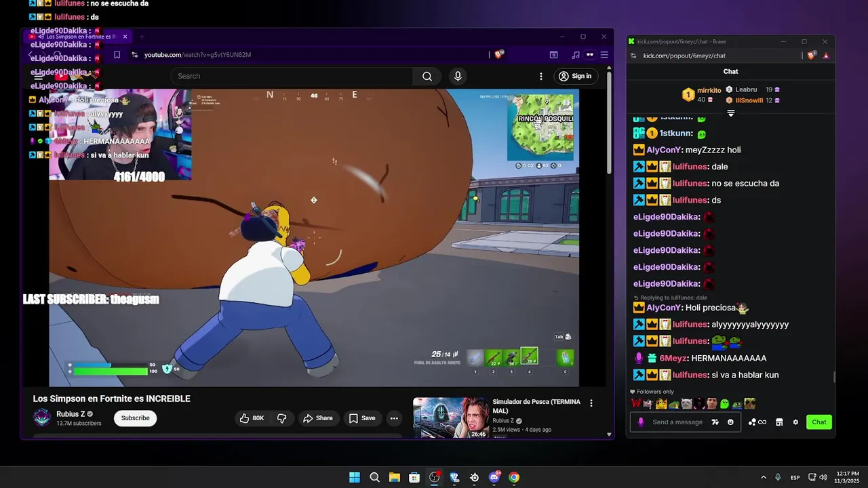Click mirrkito in the leaderboard
The height and width of the screenshot is (488, 868).
(x=709, y=90)
